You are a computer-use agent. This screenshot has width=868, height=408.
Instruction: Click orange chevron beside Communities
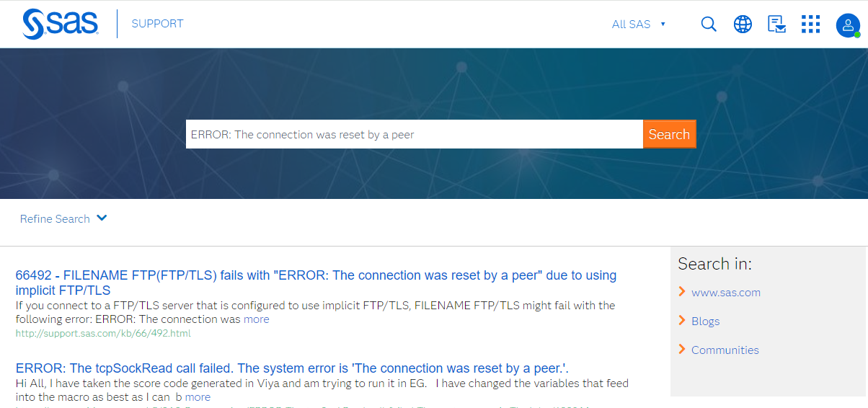[x=682, y=350]
